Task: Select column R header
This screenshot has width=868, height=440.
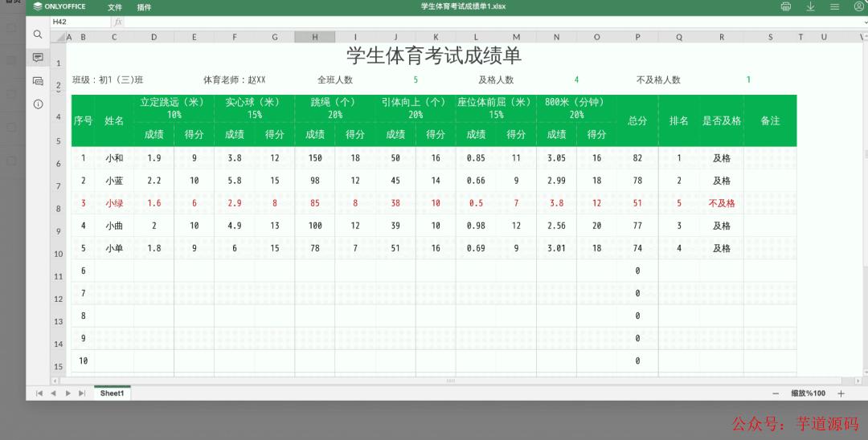Action: pyautogui.click(x=722, y=37)
